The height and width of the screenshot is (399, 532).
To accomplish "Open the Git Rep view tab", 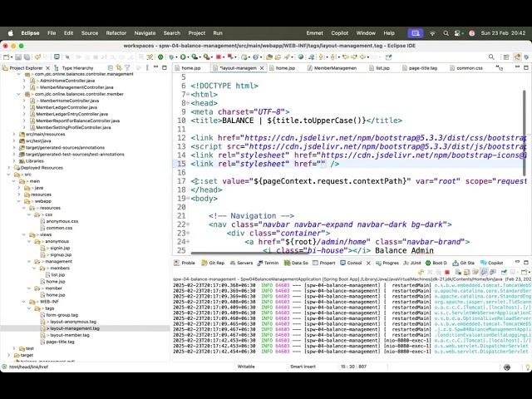I will click(213, 263).
